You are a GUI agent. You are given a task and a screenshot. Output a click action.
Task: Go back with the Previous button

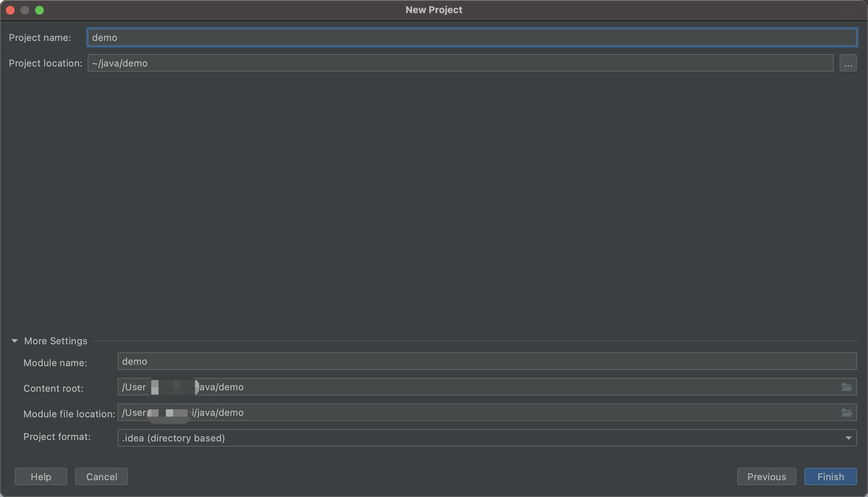[766, 477]
